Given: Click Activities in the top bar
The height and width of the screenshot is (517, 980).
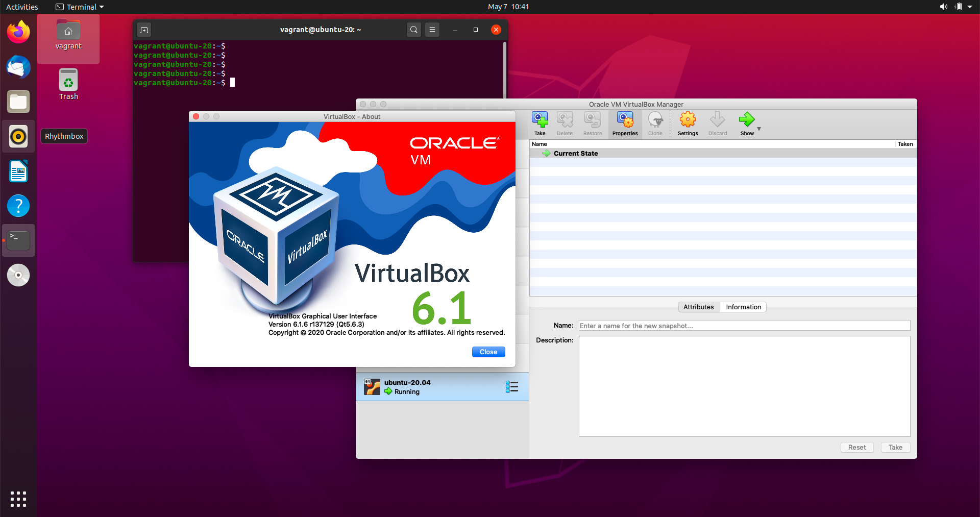Looking at the screenshot, I should coord(22,7).
